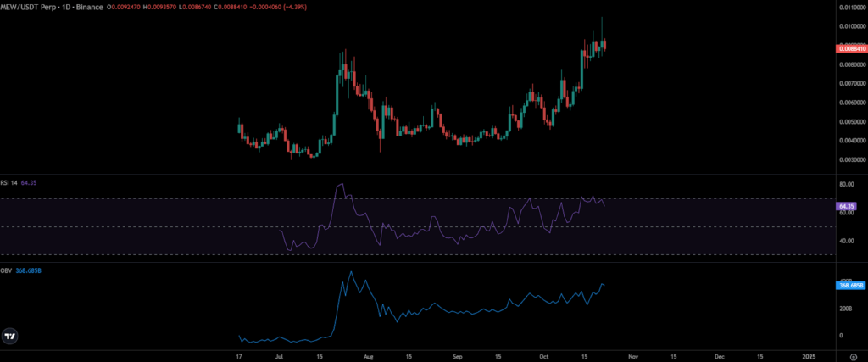This screenshot has width=868, height=362.
Task: Click the 0.0030000 price axis label
Action: pos(851,159)
